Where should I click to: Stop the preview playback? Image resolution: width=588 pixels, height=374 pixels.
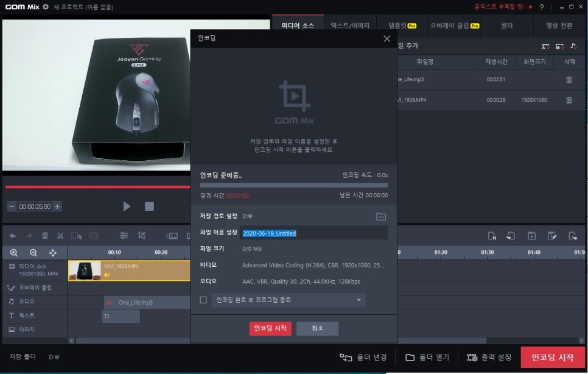pyautogui.click(x=149, y=206)
